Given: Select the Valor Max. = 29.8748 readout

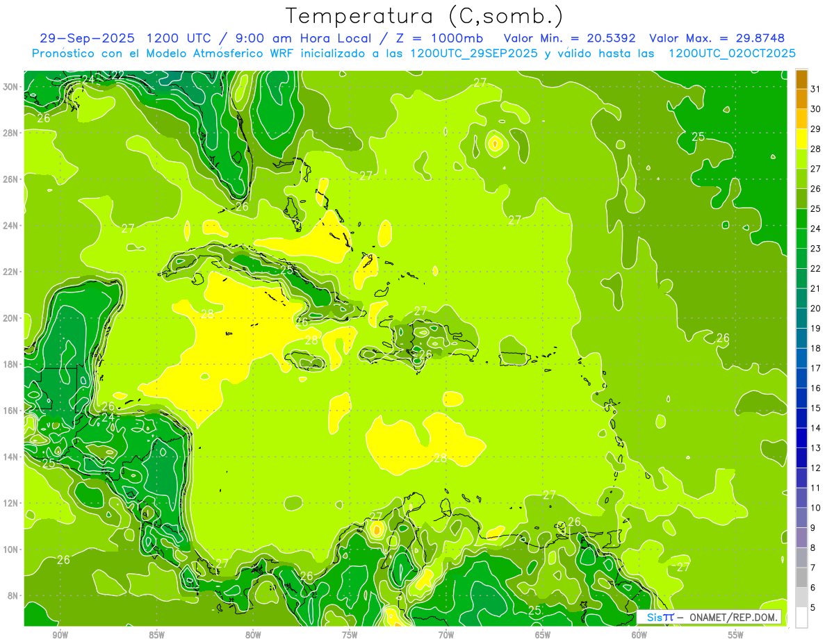Looking at the screenshot, I should click(x=717, y=38).
